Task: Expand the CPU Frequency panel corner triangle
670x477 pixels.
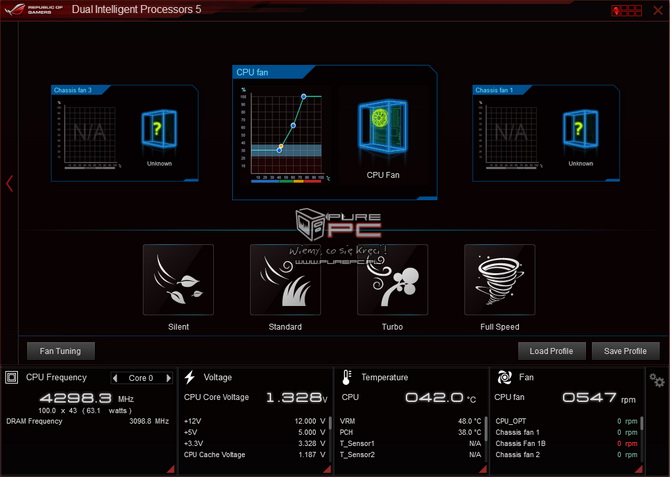Action: tap(170, 469)
